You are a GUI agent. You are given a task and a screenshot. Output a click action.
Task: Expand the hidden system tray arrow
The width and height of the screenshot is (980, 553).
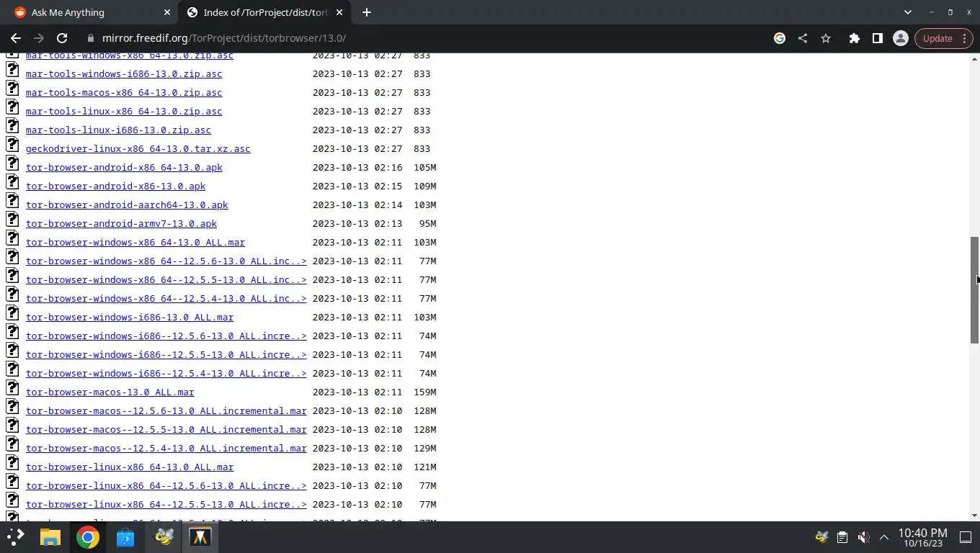coord(883,536)
